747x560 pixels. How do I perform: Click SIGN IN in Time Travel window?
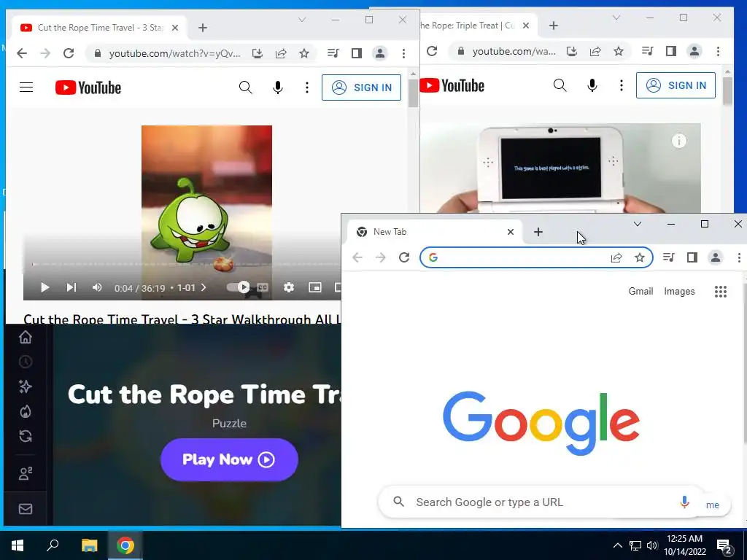(361, 87)
